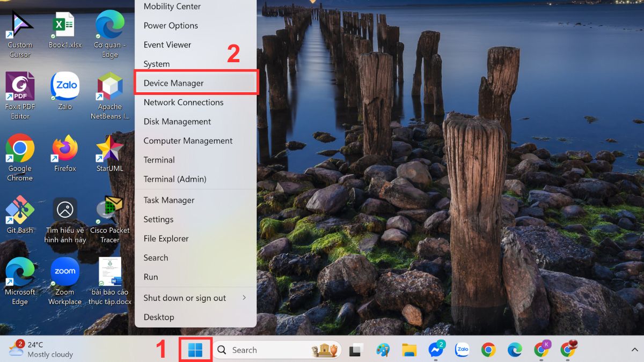Switch to Chrome with the K profile badge
The image size is (644, 362).
(x=542, y=350)
